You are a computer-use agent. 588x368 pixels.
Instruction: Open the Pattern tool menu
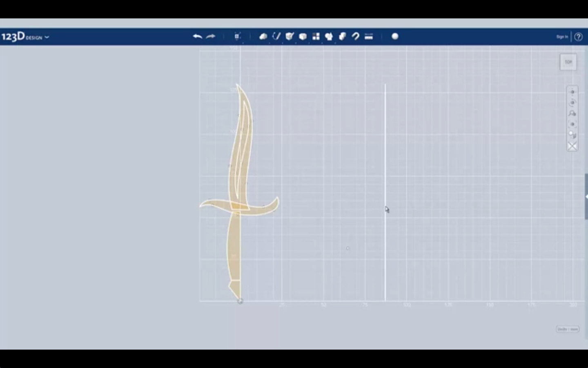click(x=316, y=36)
